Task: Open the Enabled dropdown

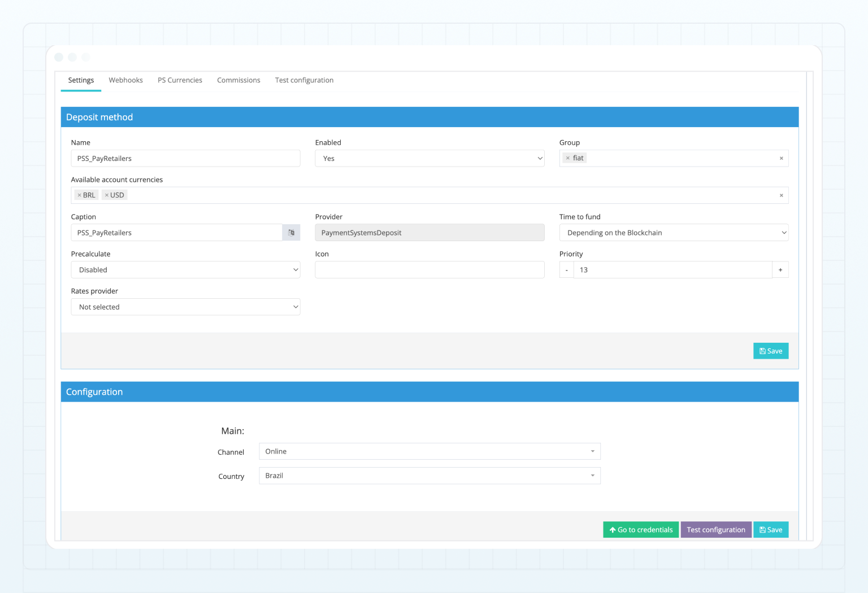Action: (429, 158)
